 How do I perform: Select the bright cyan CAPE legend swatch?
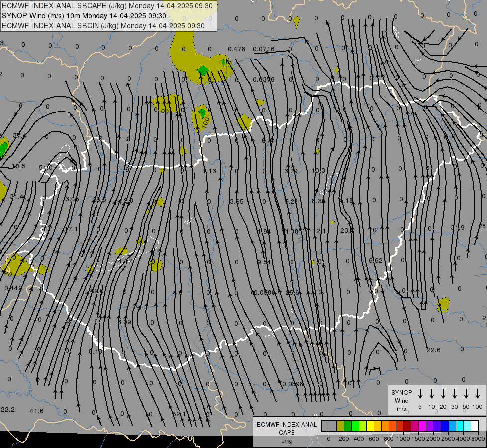click(459, 426)
